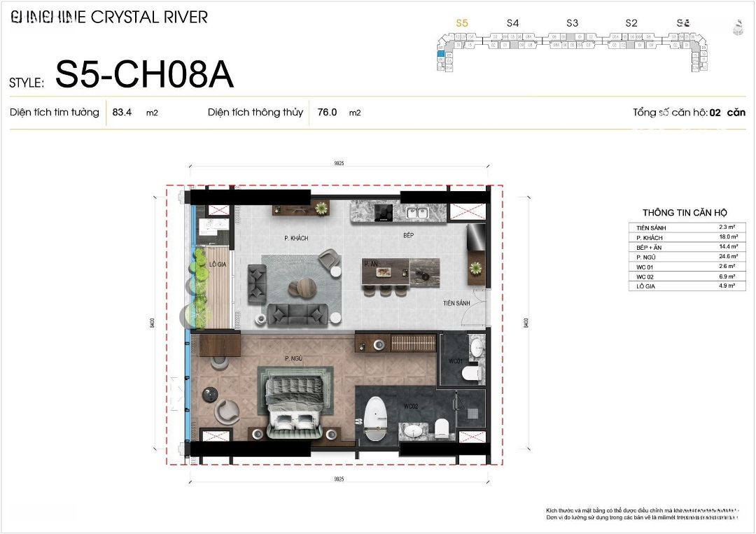Click the S2 tower label

631,23
